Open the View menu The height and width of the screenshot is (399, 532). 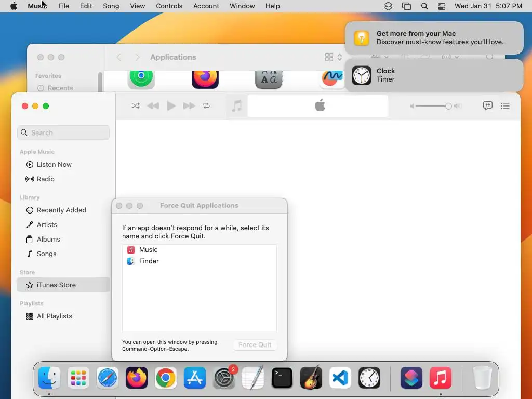point(137,6)
